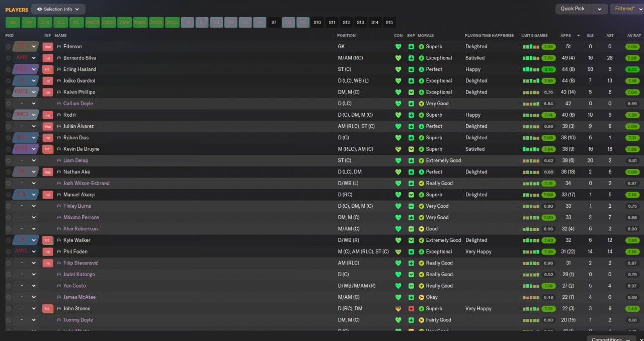Click Tommy Doyle's Fairly Good morale icon
Image resolution: width=644 pixels, height=341 pixels.
(421, 320)
